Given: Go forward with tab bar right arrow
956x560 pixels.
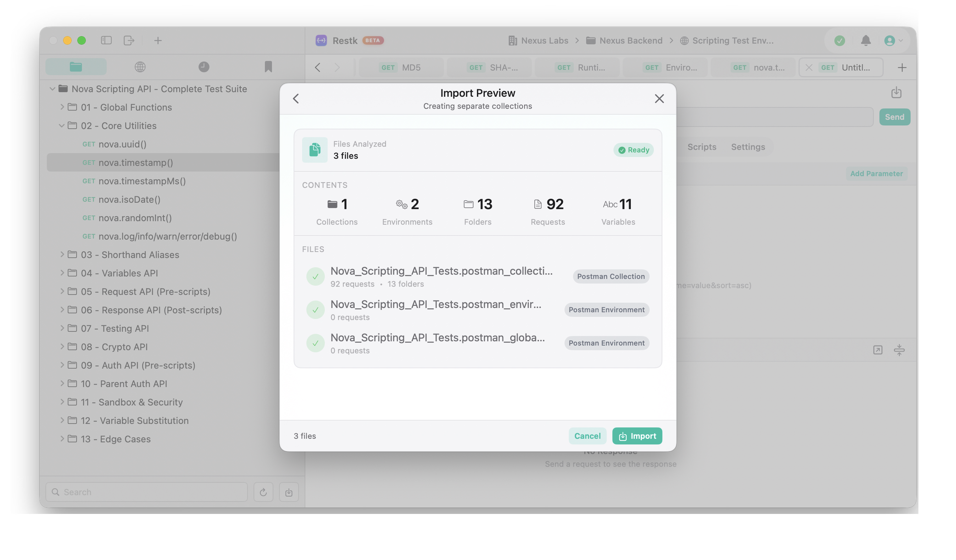Looking at the screenshot, I should click(x=337, y=67).
